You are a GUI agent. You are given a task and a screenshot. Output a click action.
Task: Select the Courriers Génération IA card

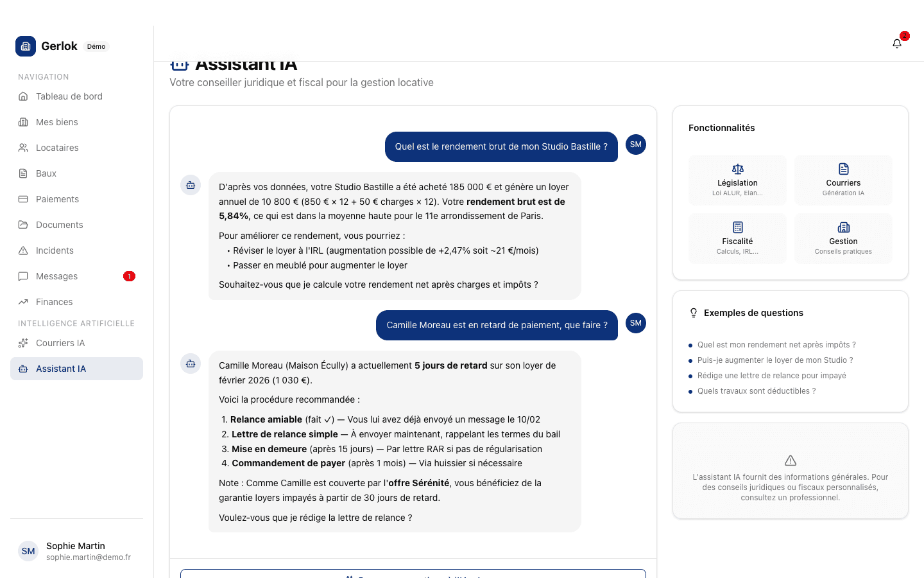tap(843, 180)
